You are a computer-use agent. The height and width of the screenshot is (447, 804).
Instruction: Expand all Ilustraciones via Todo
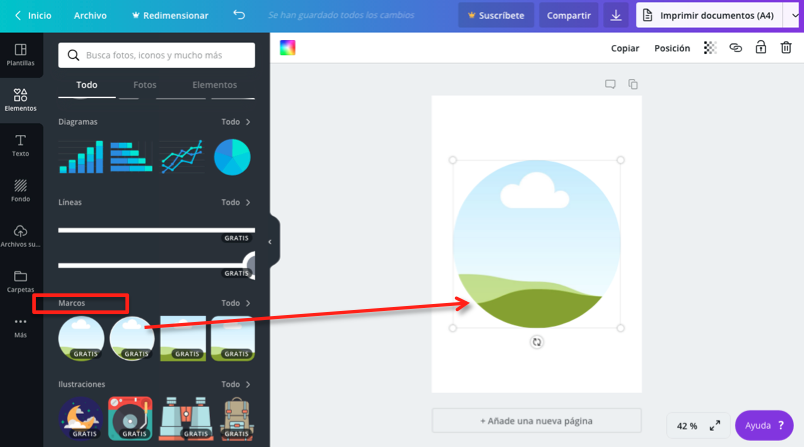236,384
